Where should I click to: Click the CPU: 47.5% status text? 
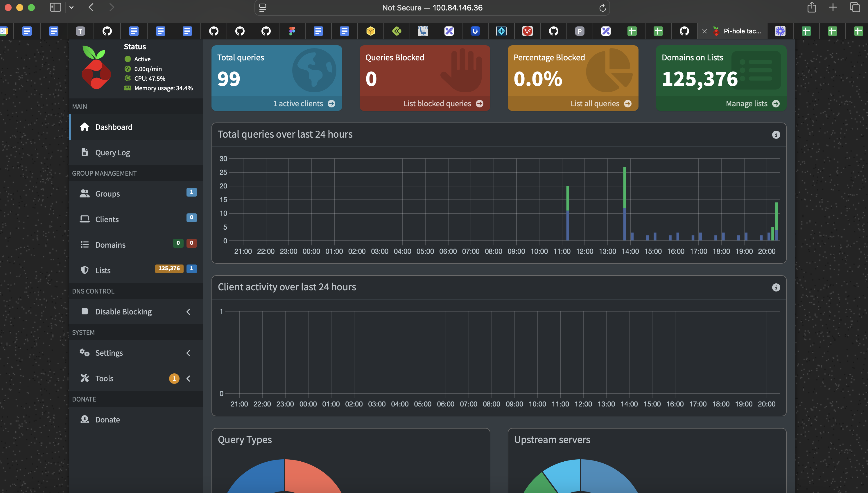tap(150, 78)
